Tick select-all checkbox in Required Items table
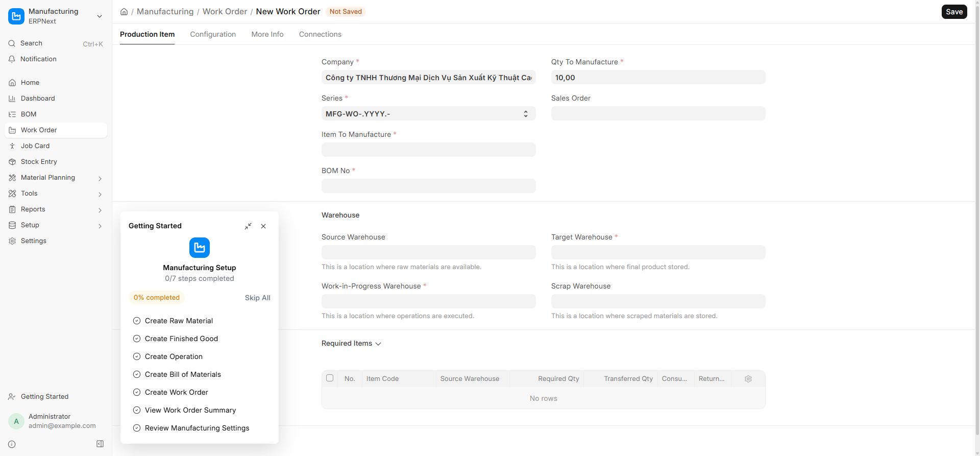The image size is (980, 456). point(330,378)
